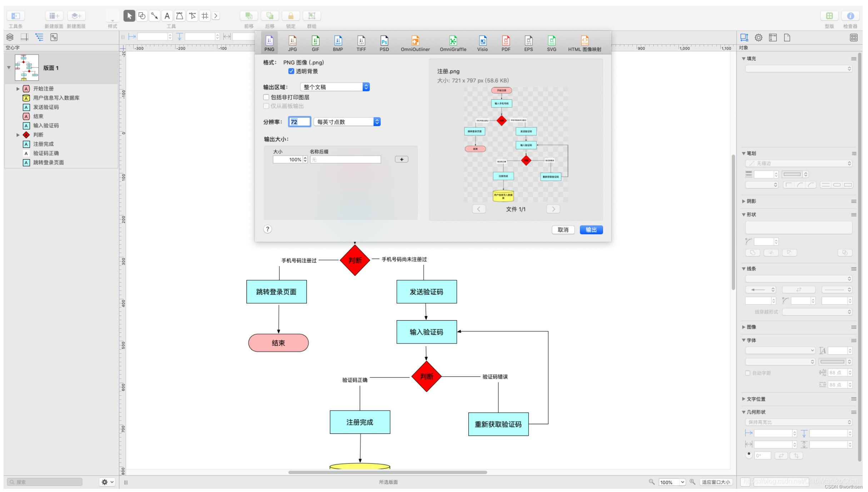
Task: Toggle auto kerning (自动字距) checkbox
Action: coord(748,373)
